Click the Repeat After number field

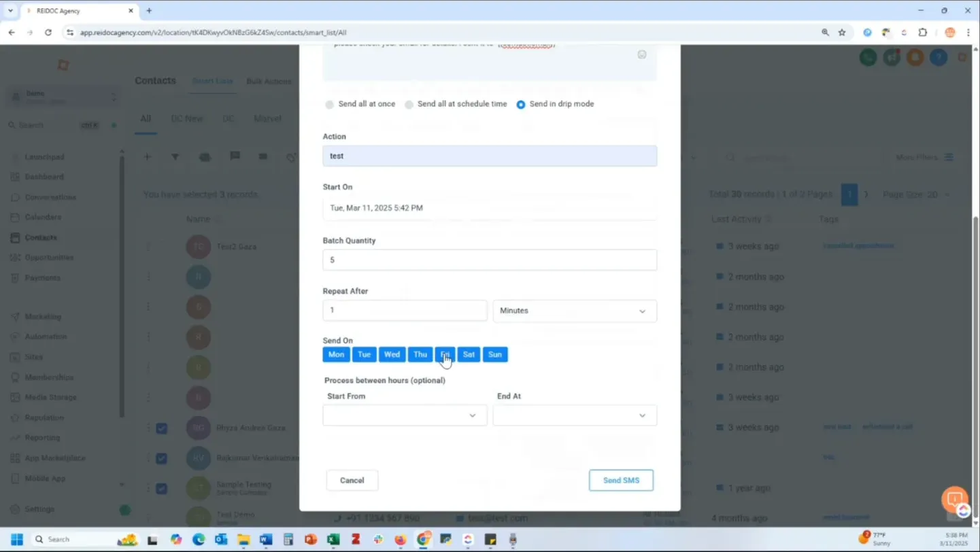click(405, 310)
